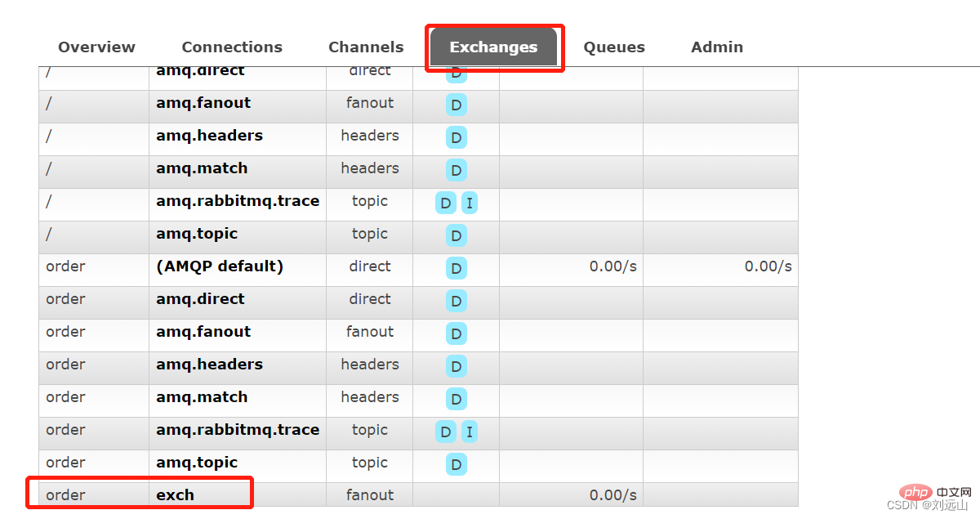This screenshot has width=980, height=519.
Task: Open the / amq.fanout exchange link
Action: (203, 103)
